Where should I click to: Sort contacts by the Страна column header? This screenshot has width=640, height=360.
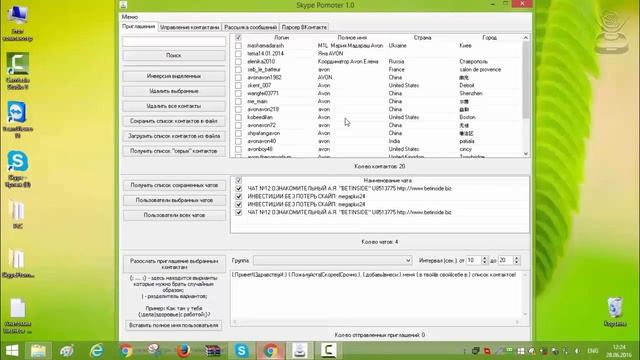click(422, 38)
